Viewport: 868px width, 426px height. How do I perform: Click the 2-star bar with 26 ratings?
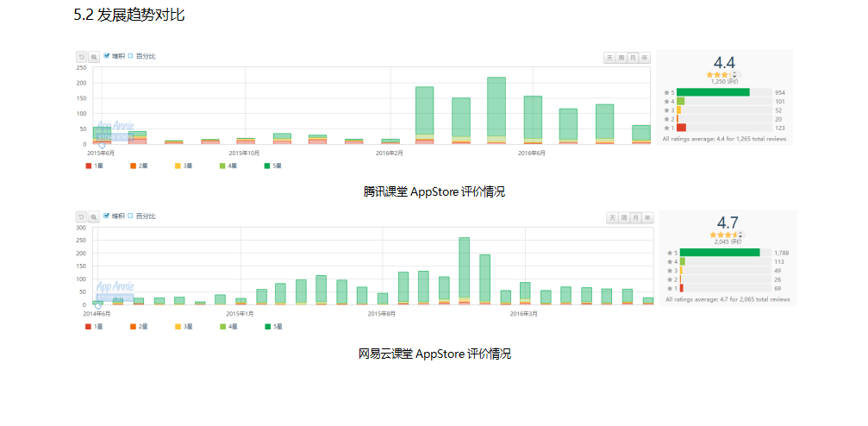680,279
